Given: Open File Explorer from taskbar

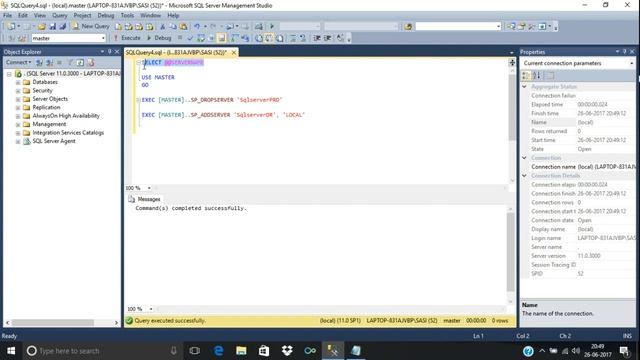Looking at the screenshot, I should 241,351.
